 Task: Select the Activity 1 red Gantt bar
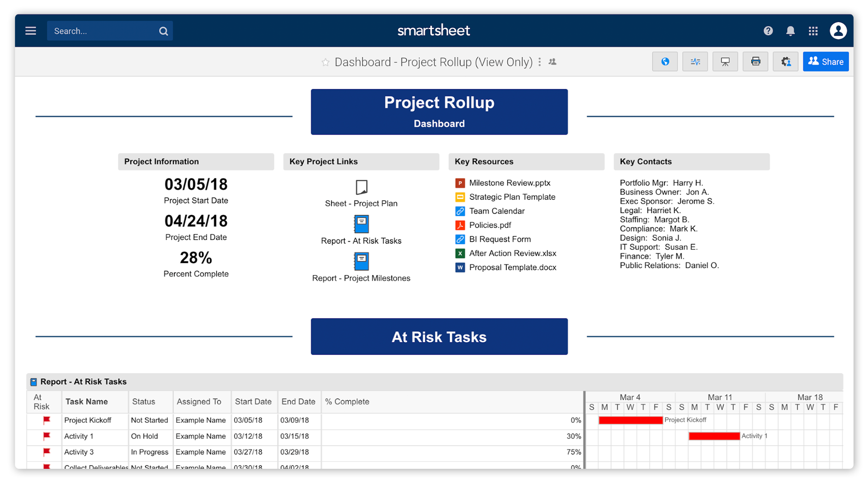(x=714, y=436)
